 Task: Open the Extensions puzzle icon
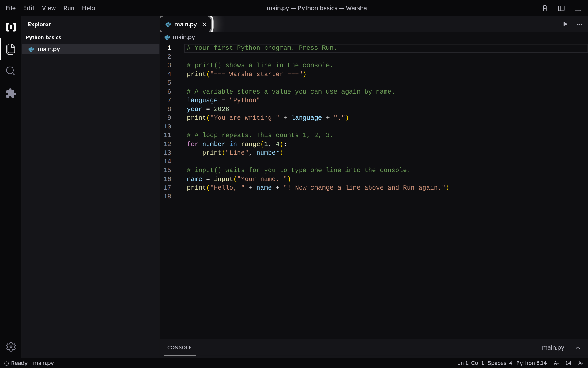11,93
